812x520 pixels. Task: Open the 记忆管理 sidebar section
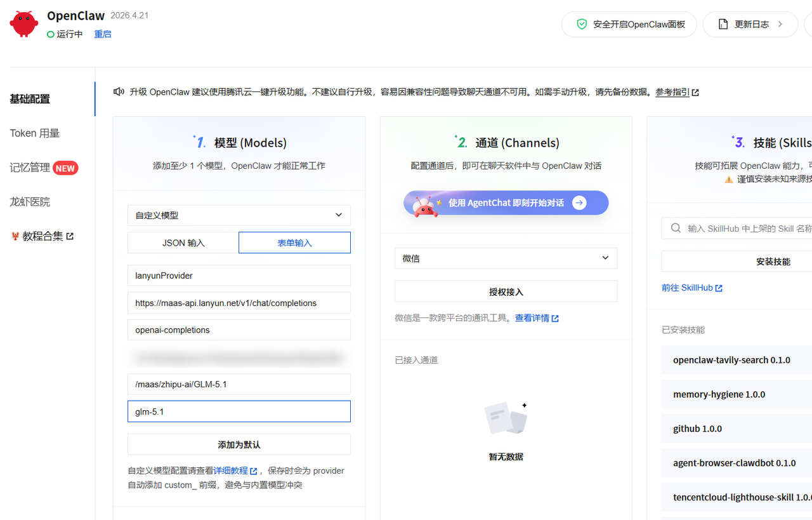[x=30, y=168]
